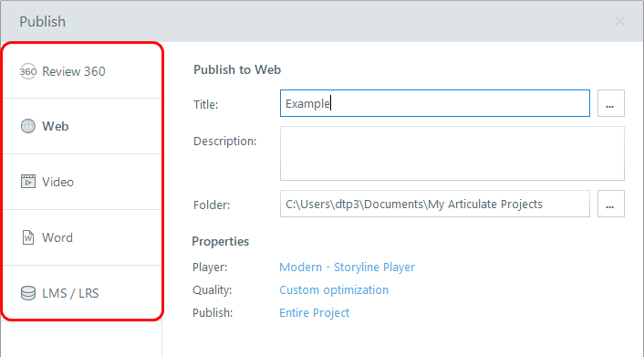This screenshot has width=644, height=357.
Task: Click the LMS database stack icon
Action: point(28,293)
